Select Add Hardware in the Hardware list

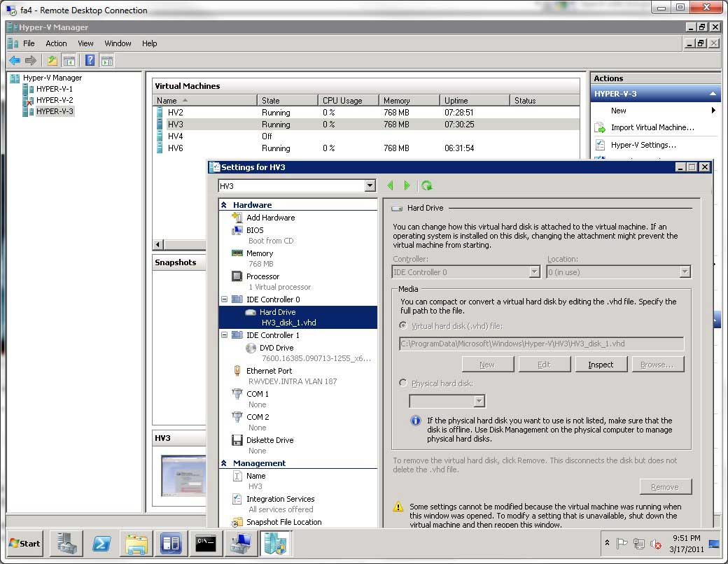click(270, 217)
